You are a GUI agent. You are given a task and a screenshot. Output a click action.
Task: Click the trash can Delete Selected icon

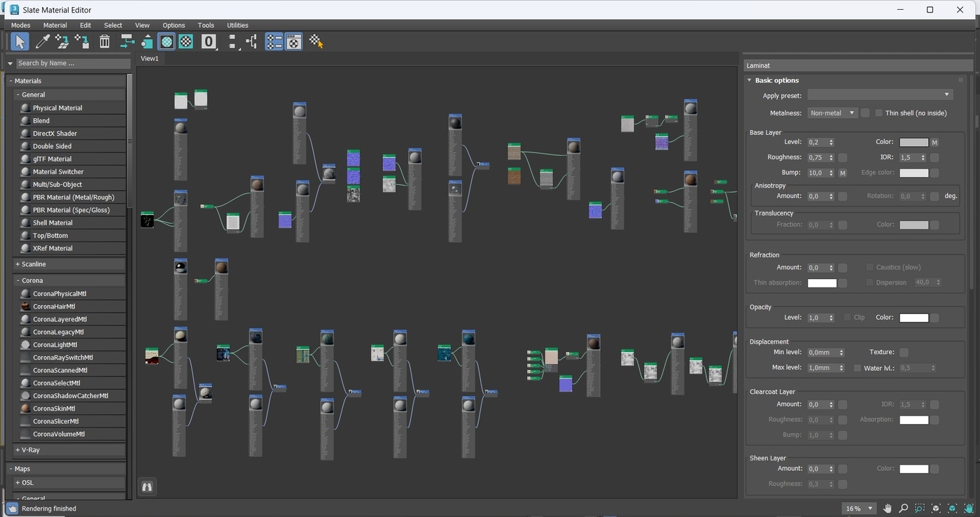click(104, 42)
